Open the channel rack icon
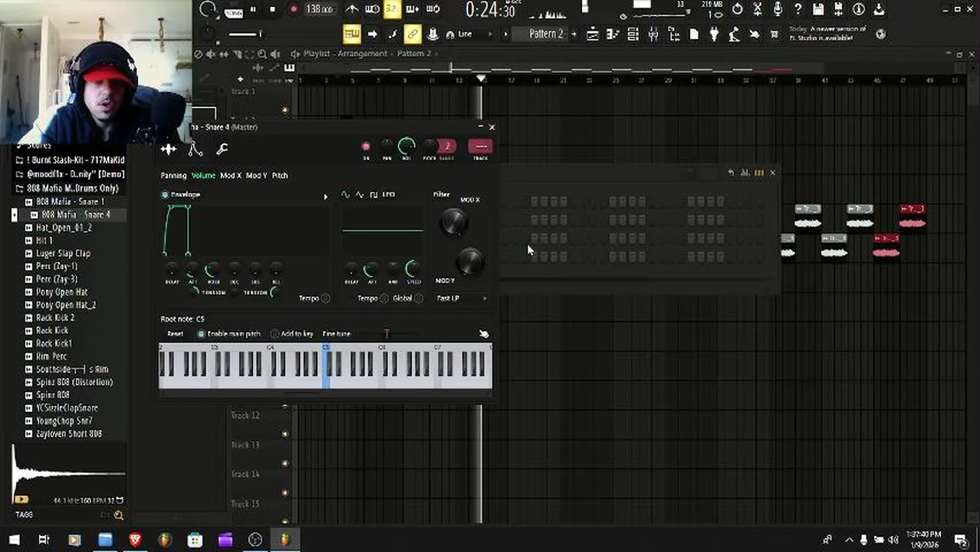 click(x=633, y=34)
